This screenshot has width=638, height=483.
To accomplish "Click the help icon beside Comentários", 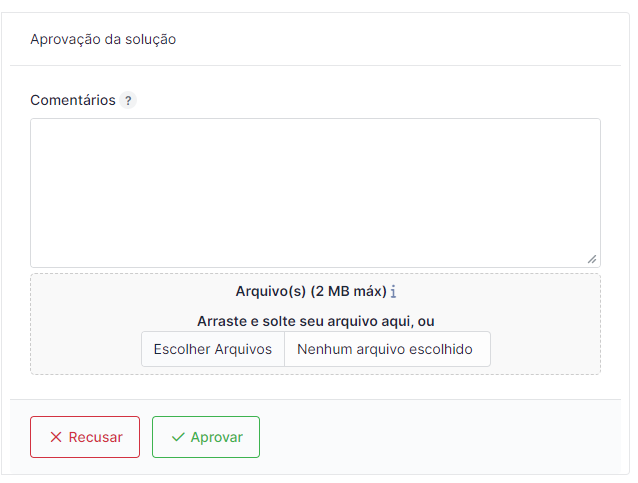I will (128, 100).
